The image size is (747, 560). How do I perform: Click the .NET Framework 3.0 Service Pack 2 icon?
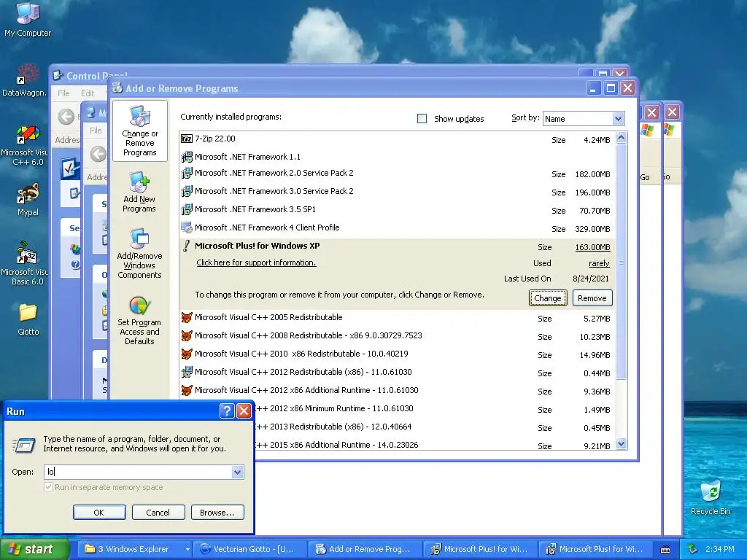(x=187, y=191)
